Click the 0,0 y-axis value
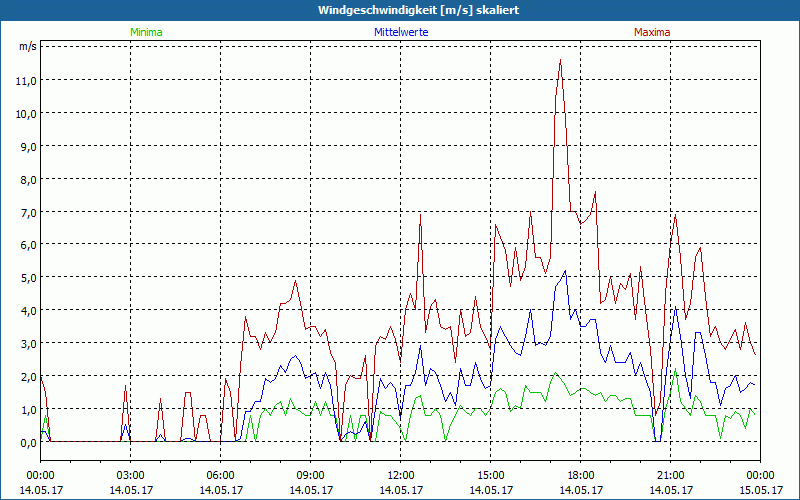Image resolution: width=800 pixels, height=500 pixels. [29, 443]
